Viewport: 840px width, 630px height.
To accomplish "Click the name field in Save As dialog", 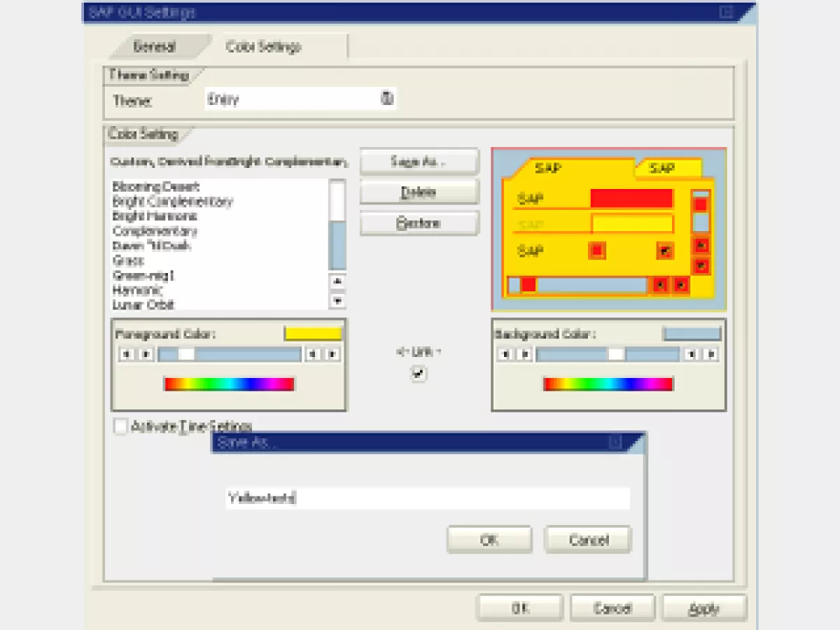I will [428, 498].
